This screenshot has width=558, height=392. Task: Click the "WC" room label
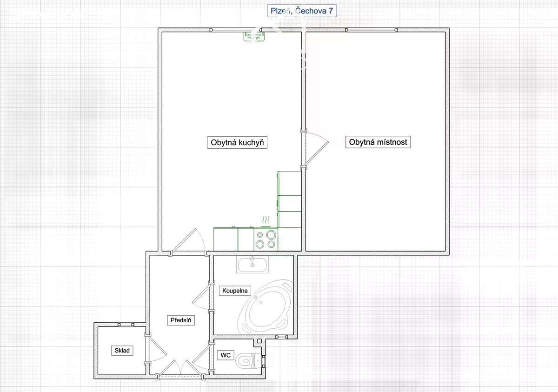coord(226,355)
